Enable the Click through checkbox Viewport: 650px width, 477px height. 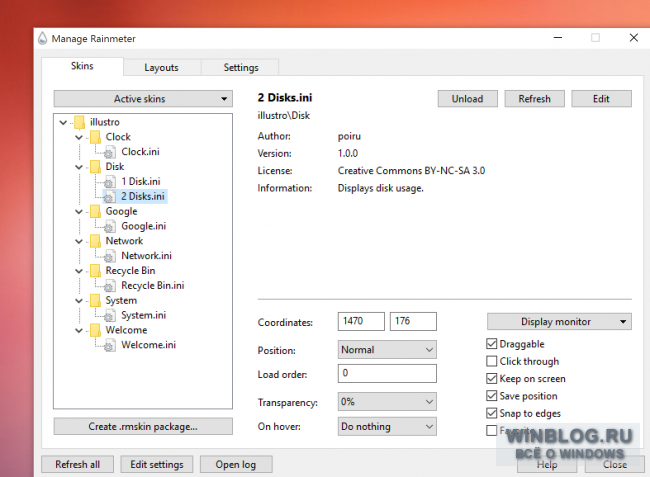pyautogui.click(x=492, y=361)
